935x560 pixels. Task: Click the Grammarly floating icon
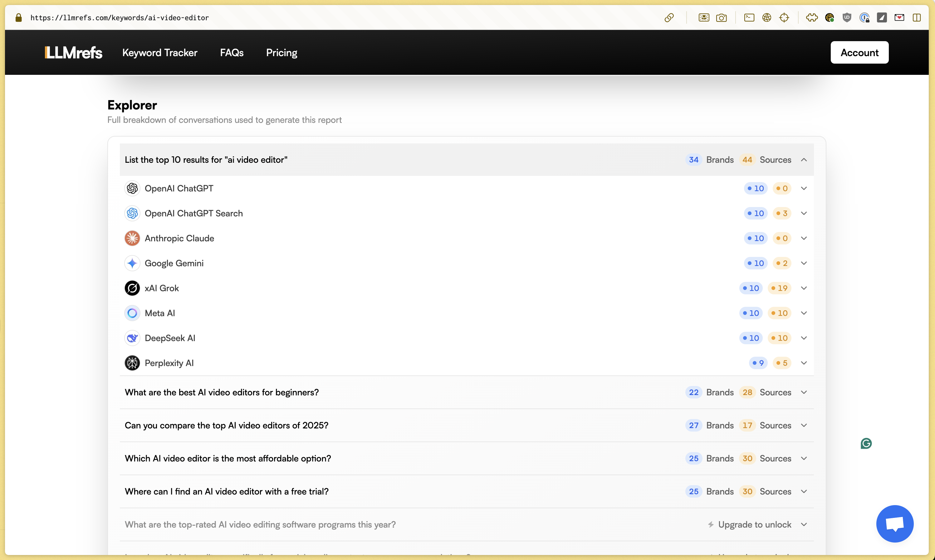[866, 443]
